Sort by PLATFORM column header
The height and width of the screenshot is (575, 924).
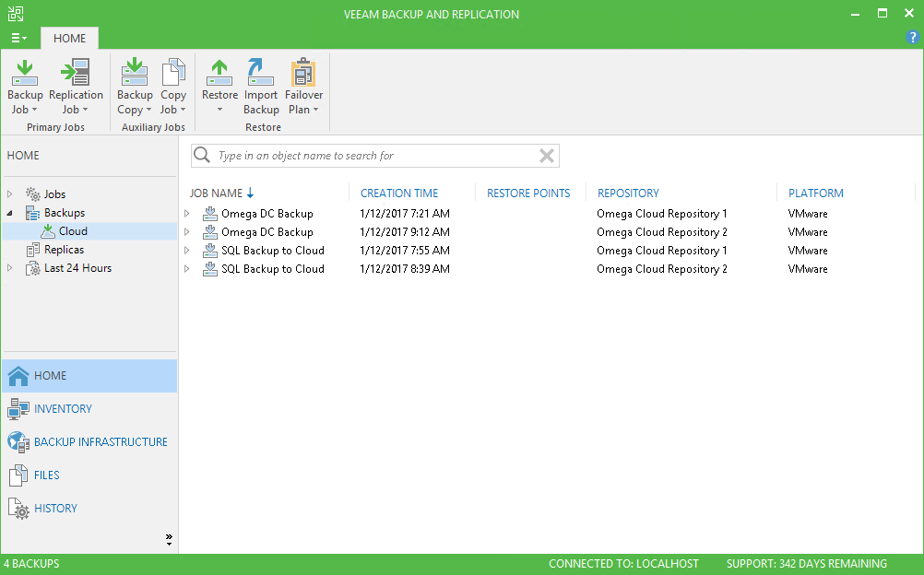tap(815, 194)
